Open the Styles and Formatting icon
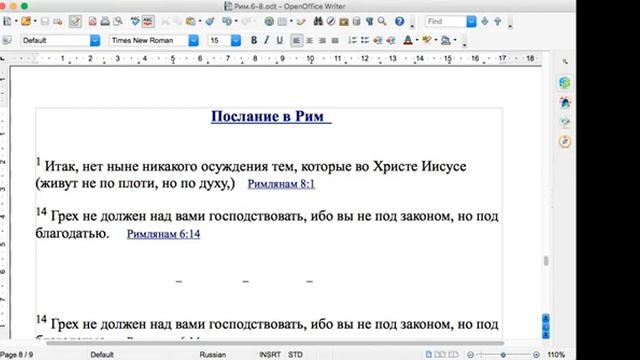This screenshot has width=640, height=360. click(x=7, y=40)
